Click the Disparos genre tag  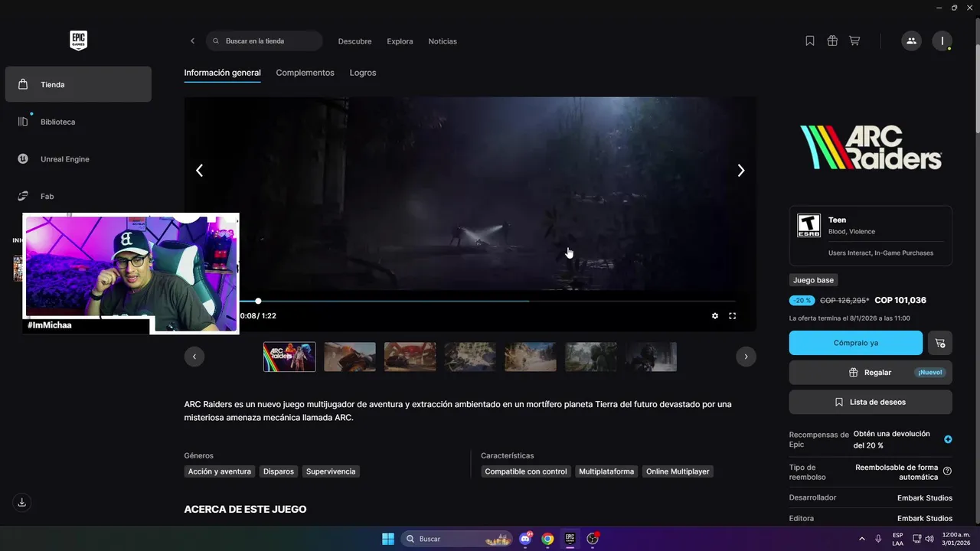(279, 471)
